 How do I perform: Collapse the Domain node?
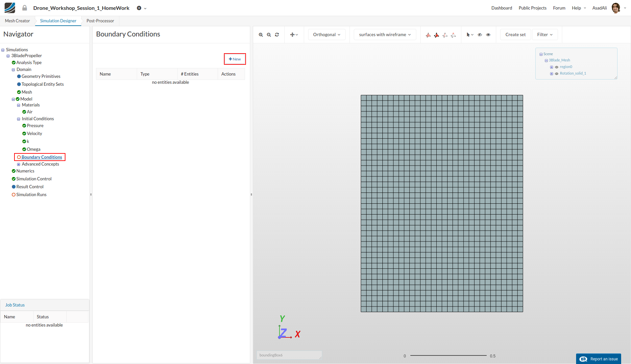(x=13, y=70)
